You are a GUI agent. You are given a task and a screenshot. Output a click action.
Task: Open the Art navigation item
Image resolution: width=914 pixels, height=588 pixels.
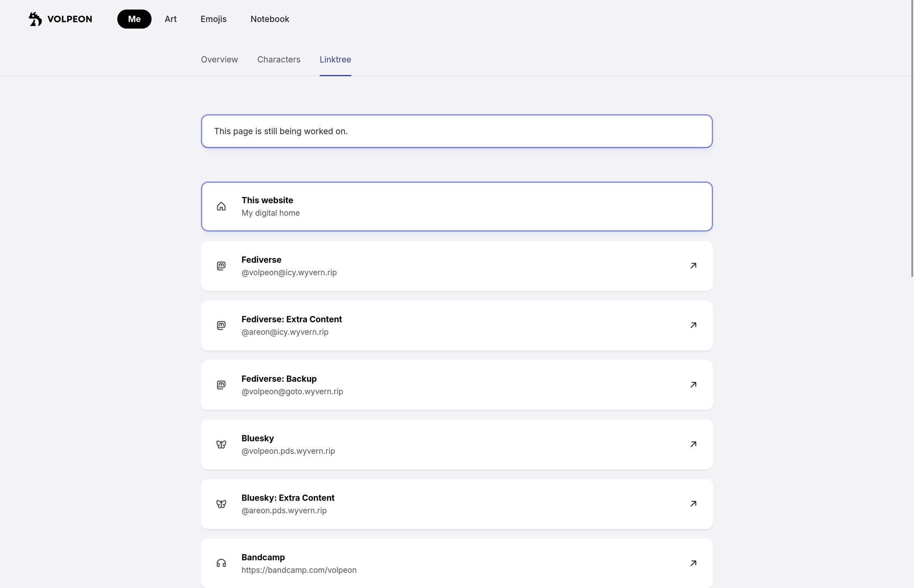pyautogui.click(x=170, y=19)
